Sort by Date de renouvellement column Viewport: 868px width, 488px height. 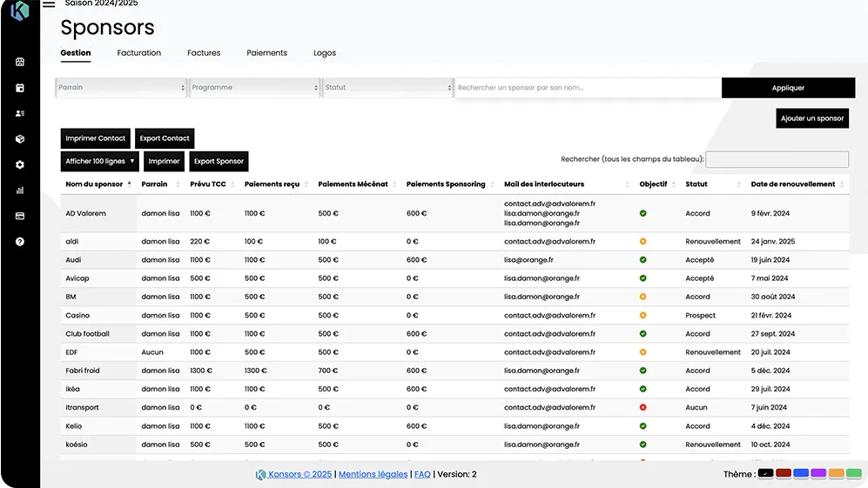coord(797,184)
